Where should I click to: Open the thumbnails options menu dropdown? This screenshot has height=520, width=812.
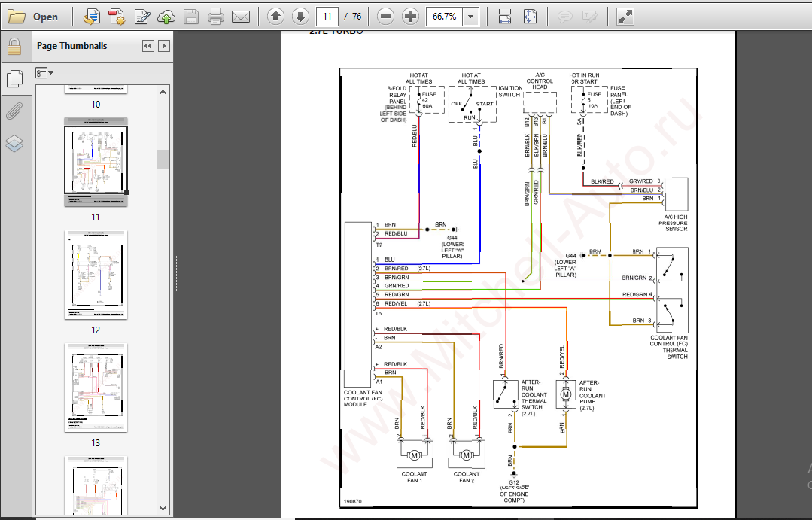pos(44,73)
